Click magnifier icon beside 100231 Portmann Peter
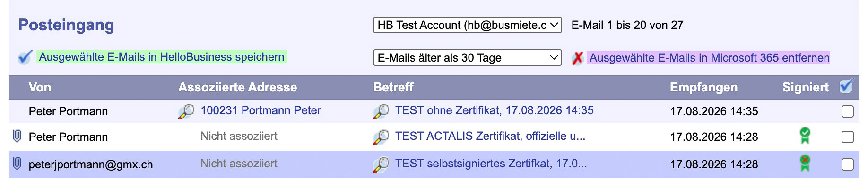 [186, 111]
